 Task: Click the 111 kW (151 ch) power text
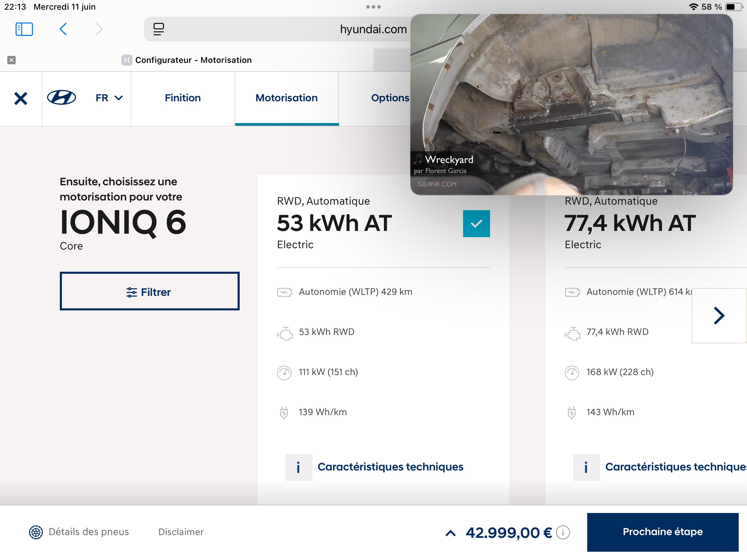(329, 372)
